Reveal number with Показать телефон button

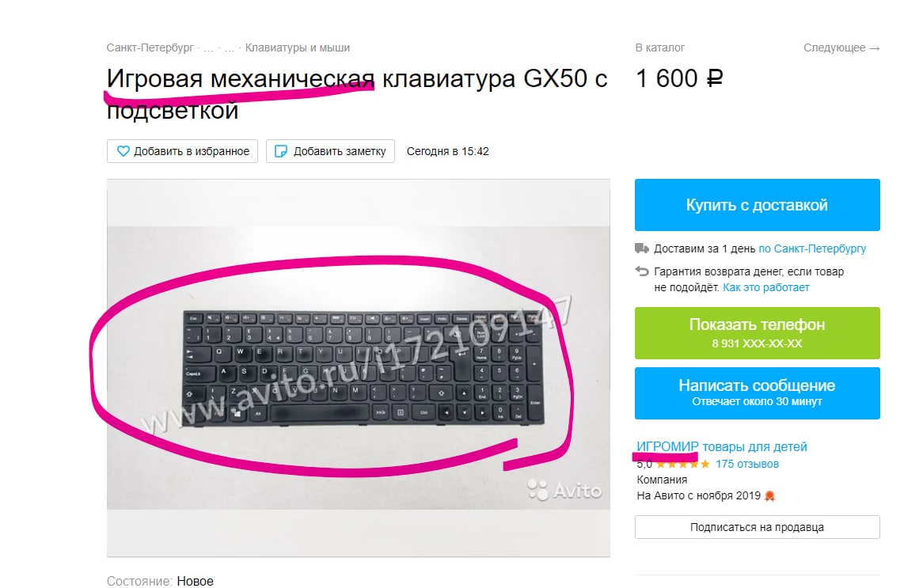(x=757, y=333)
